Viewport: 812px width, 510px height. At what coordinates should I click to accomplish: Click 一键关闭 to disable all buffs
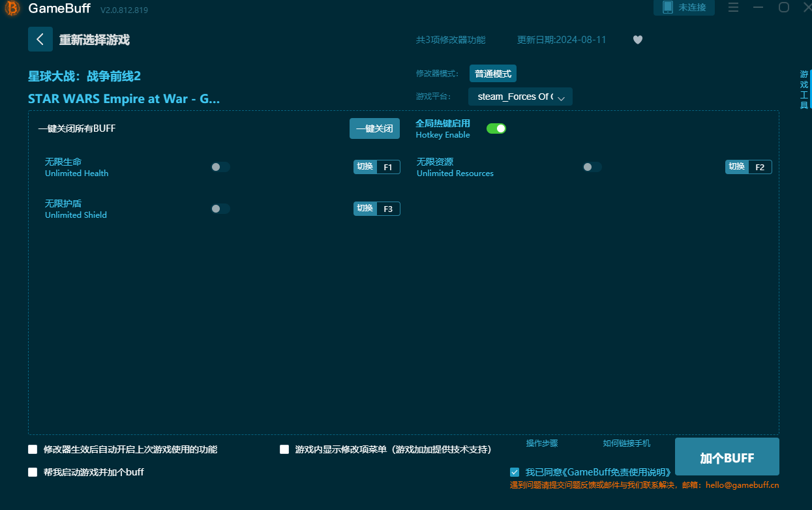click(x=374, y=128)
